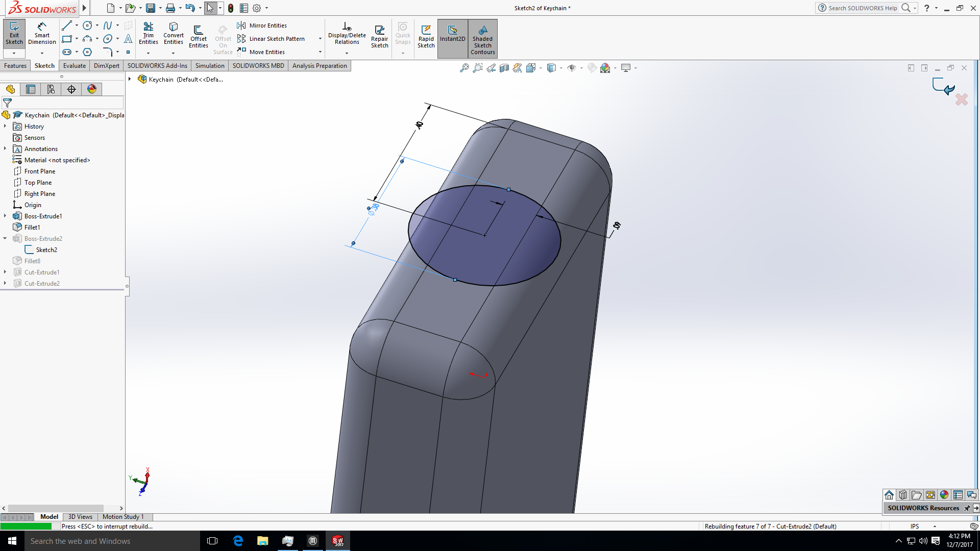
Task: Click the Convert Entities icon
Action: (173, 32)
